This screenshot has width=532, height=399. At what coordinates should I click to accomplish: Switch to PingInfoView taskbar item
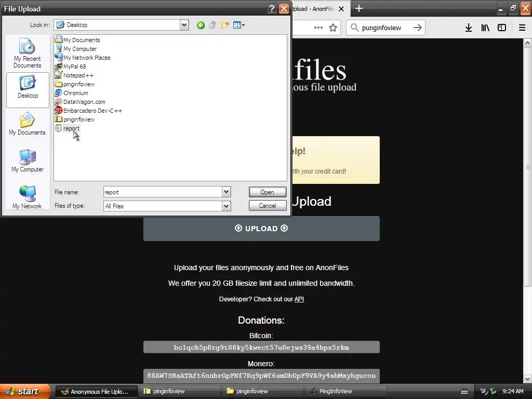(347, 392)
